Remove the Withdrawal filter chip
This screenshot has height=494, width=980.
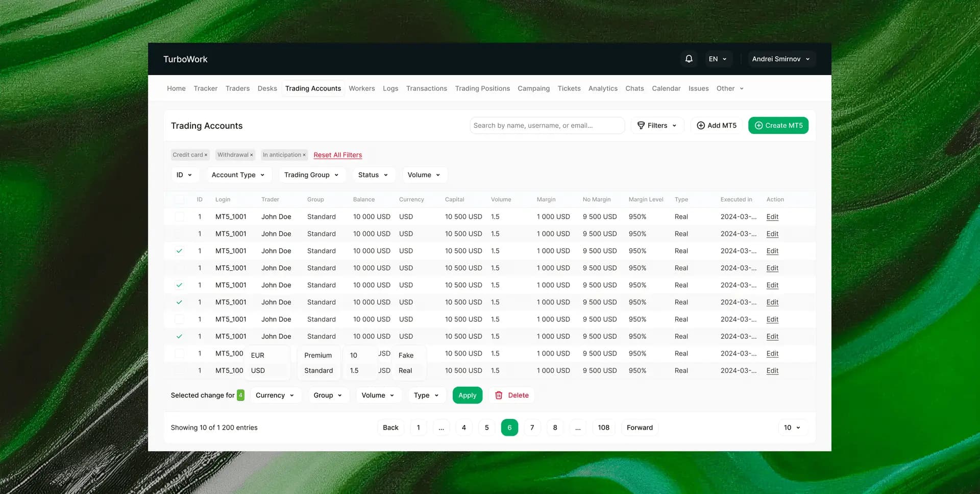(251, 155)
